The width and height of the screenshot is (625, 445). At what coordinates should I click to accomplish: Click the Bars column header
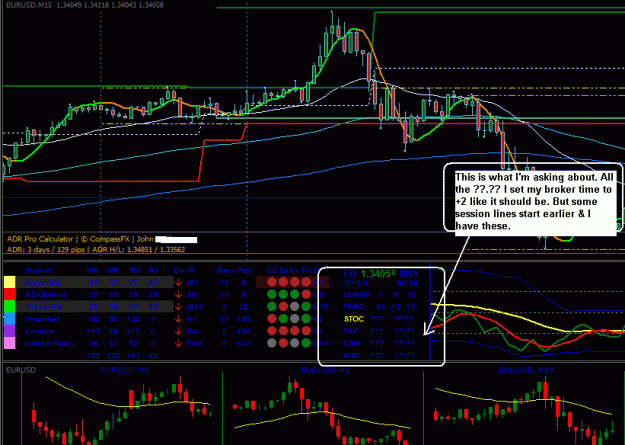[x=226, y=270]
